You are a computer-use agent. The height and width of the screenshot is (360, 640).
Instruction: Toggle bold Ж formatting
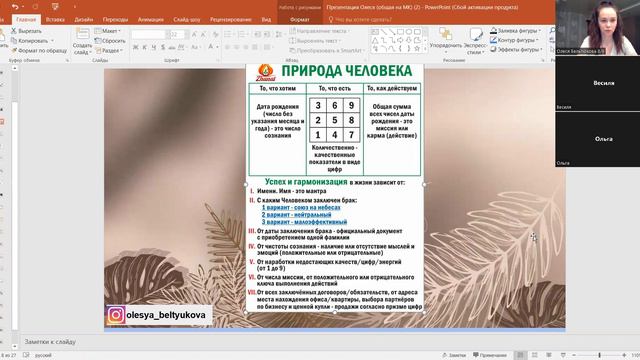[x=136, y=47]
